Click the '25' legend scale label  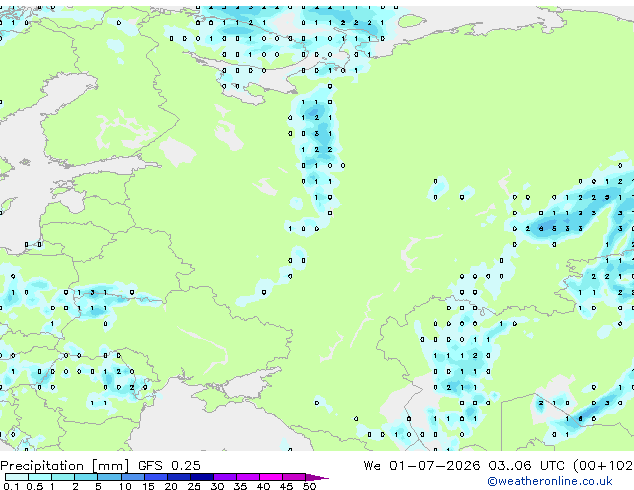pyautogui.click(x=194, y=486)
